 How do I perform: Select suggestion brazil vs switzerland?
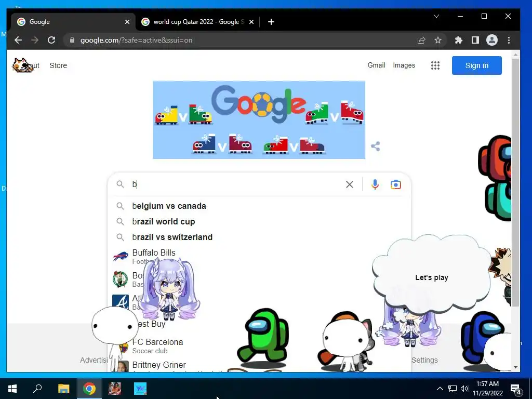[x=259, y=237]
